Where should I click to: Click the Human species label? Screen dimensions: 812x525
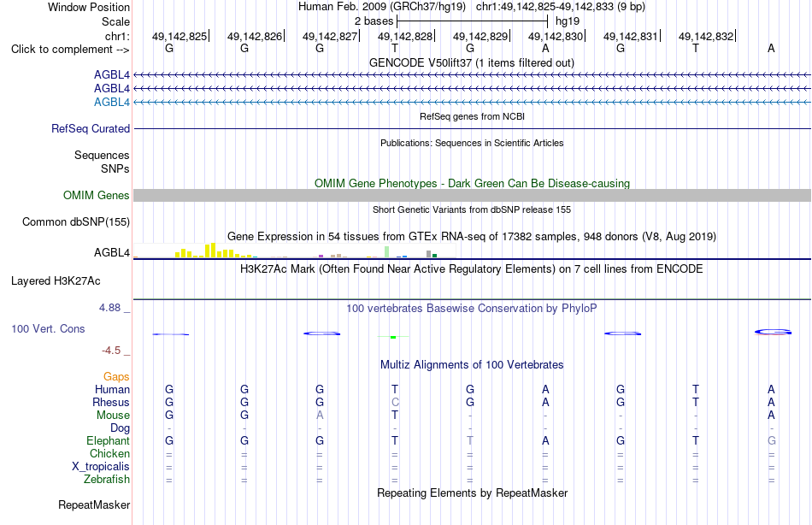[x=112, y=390]
